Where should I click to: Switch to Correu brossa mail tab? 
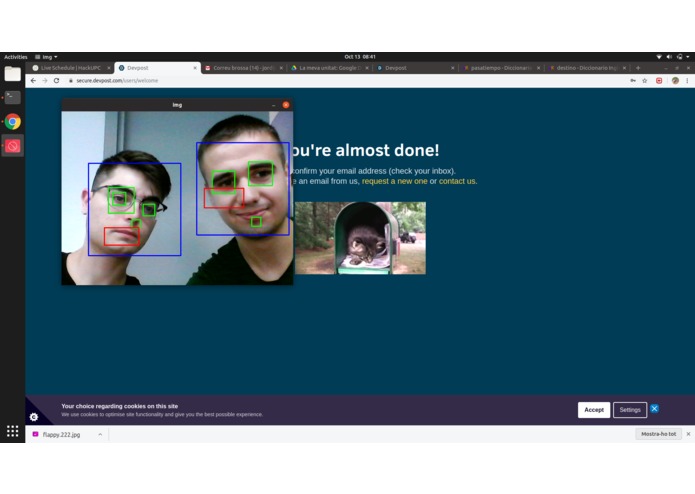coord(243,68)
